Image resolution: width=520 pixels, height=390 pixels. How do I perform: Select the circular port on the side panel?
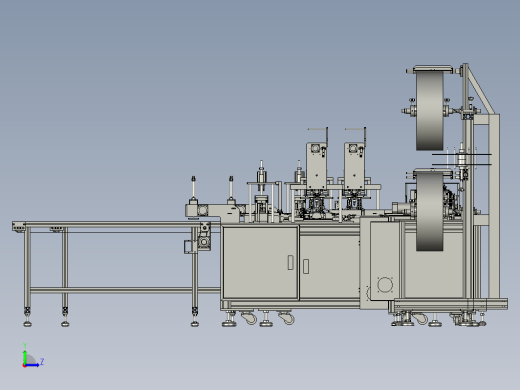385,285
